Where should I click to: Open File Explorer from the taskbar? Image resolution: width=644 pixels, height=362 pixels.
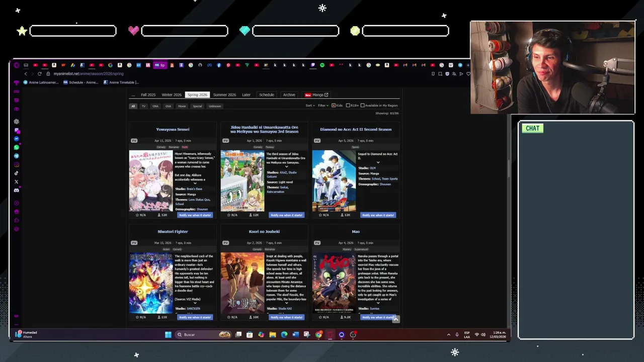pyautogui.click(x=273, y=334)
